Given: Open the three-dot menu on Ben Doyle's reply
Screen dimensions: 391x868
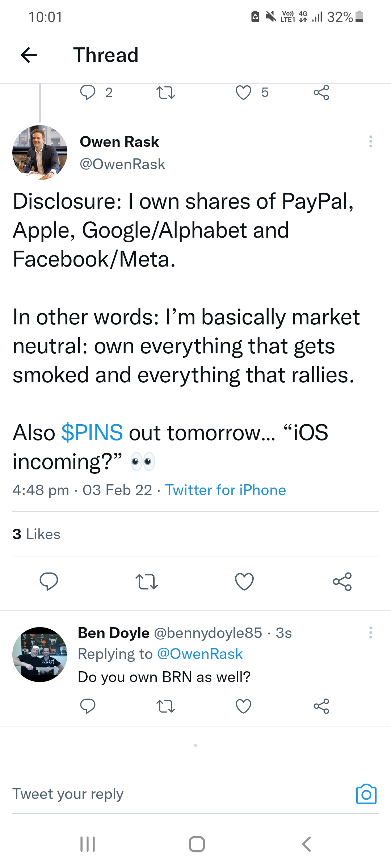Looking at the screenshot, I should [x=370, y=633].
